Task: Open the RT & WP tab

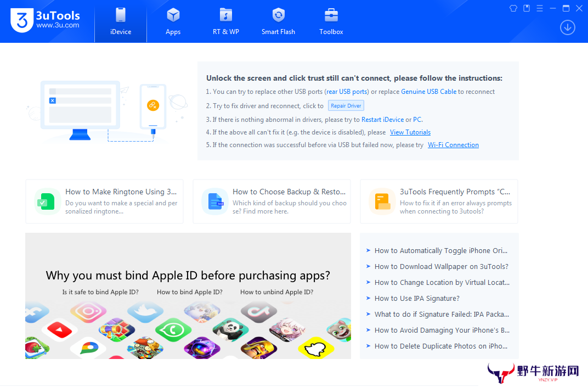Action: pyautogui.click(x=226, y=21)
